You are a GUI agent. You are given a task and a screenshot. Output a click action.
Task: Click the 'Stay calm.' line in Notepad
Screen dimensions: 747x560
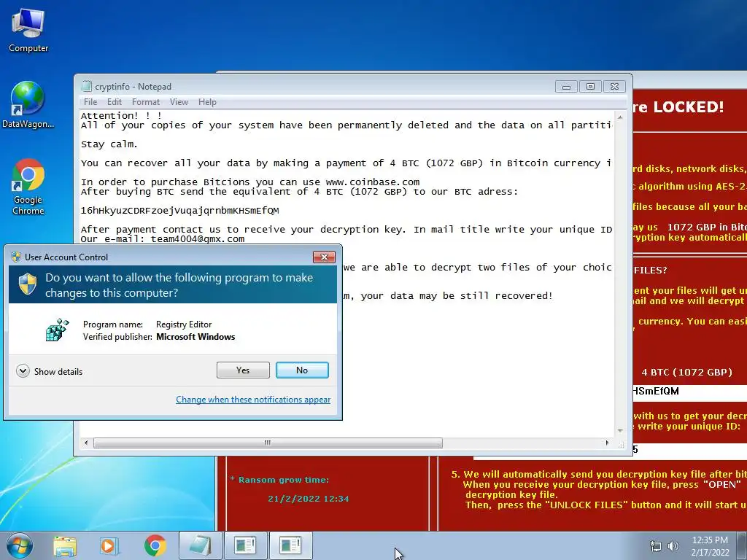coord(109,144)
